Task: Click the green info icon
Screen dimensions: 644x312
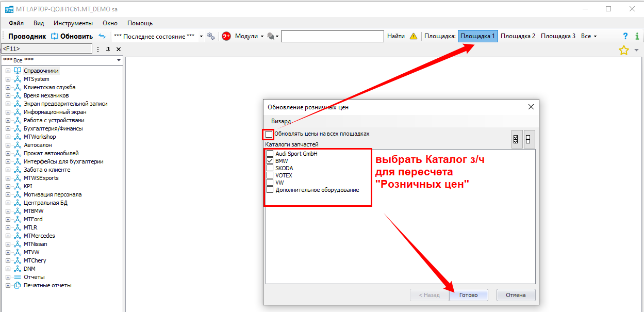Action: click(x=637, y=36)
